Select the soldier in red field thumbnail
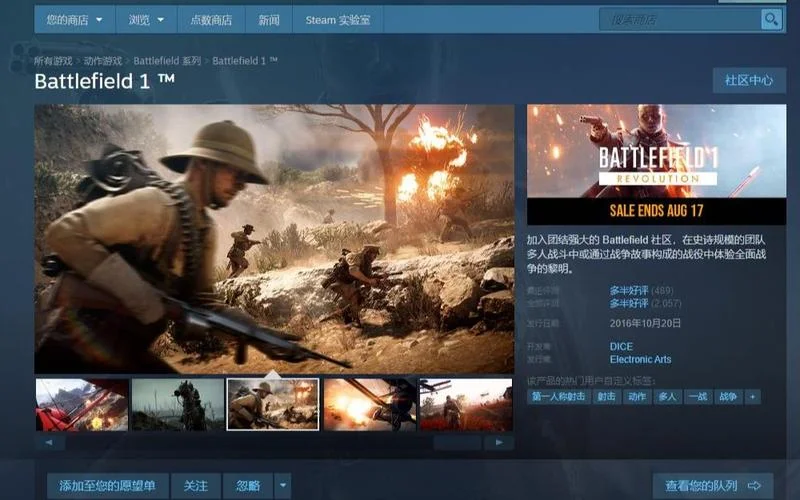This screenshot has height=500, width=800. [x=466, y=405]
